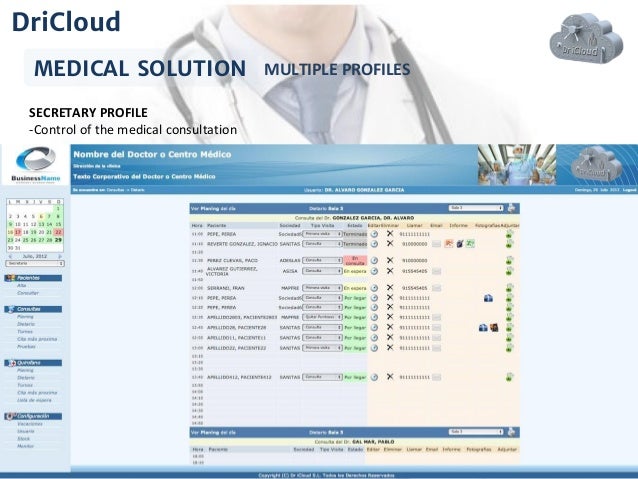The height and width of the screenshot is (479, 638).
Task: Delete the PEREZ CUEVAS, PACO appointment
Action: pos(390,260)
